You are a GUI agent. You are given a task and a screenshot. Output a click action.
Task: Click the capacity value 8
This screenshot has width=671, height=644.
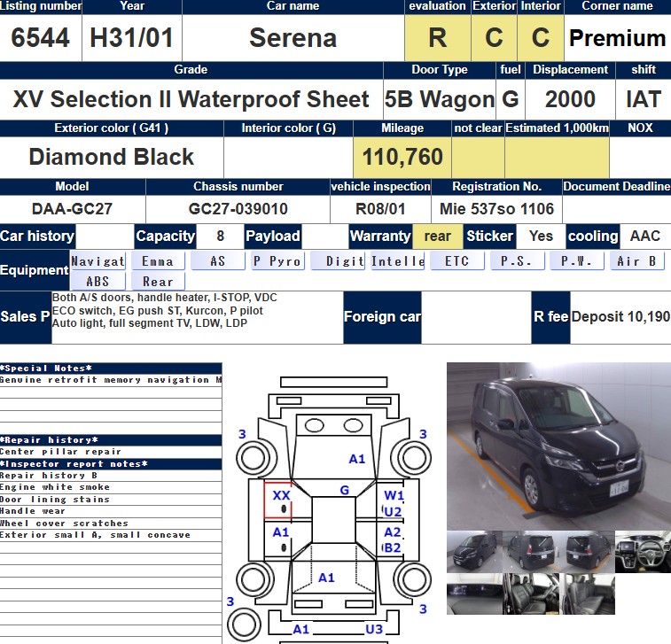pos(221,236)
